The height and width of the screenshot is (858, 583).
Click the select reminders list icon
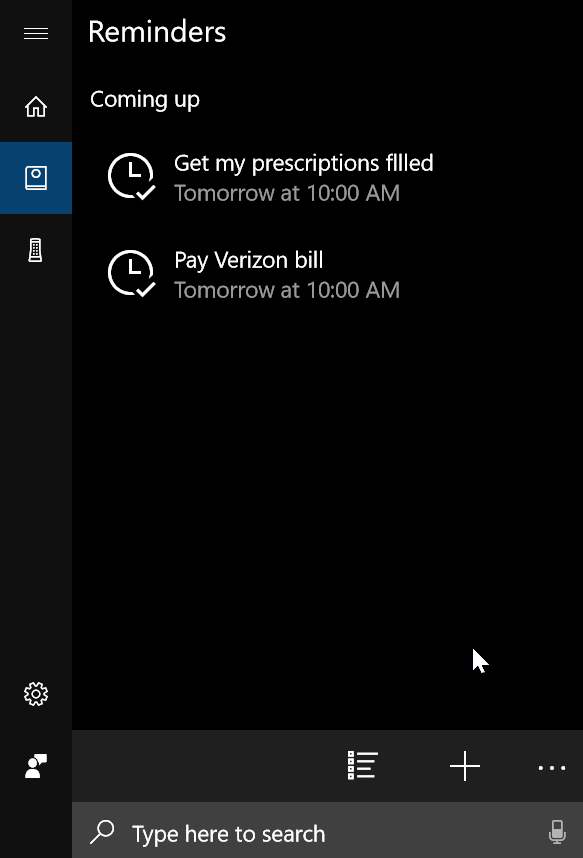pyautogui.click(x=362, y=766)
